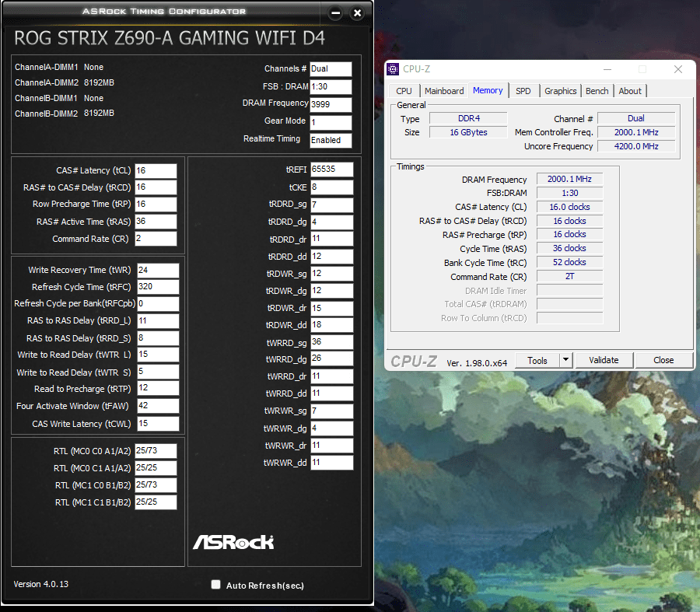Go to the About tab in CPU-Z
700x612 pixels.
pyautogui.click(x=630, y=91)
